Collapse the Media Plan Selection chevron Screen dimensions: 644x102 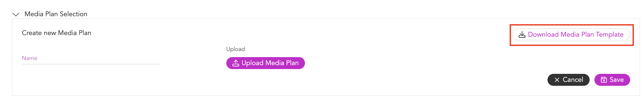(16, 14)
